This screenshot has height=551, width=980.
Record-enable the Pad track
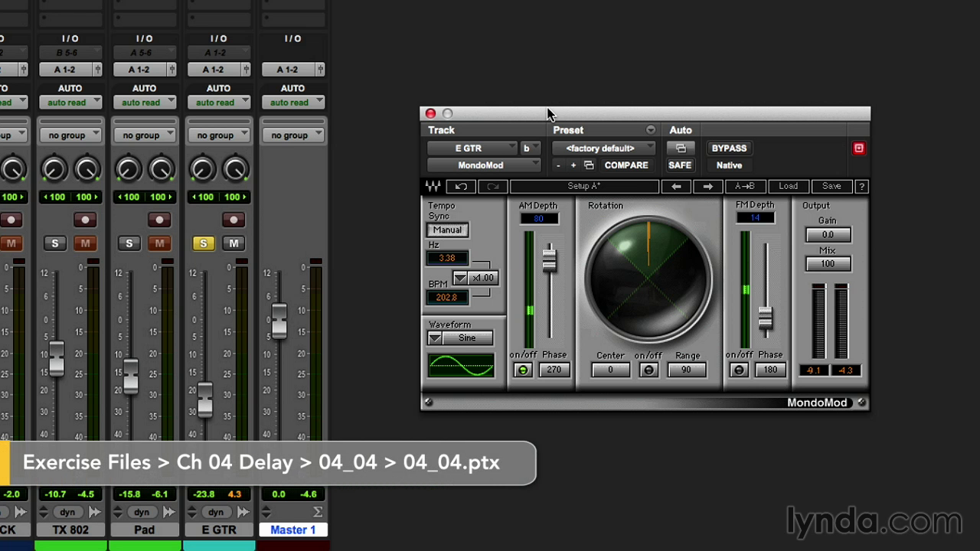(159, 220)
